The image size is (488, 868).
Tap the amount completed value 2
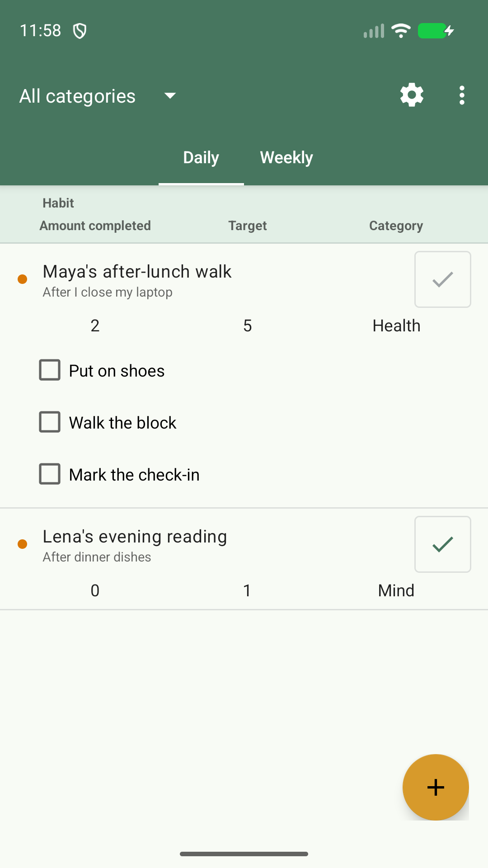tap(95, 325)
